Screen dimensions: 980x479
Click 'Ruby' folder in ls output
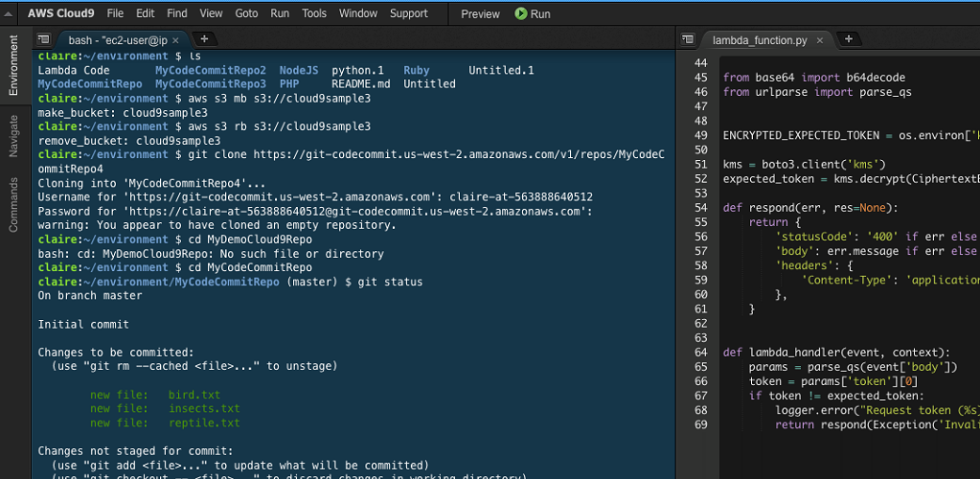[417, 71]
